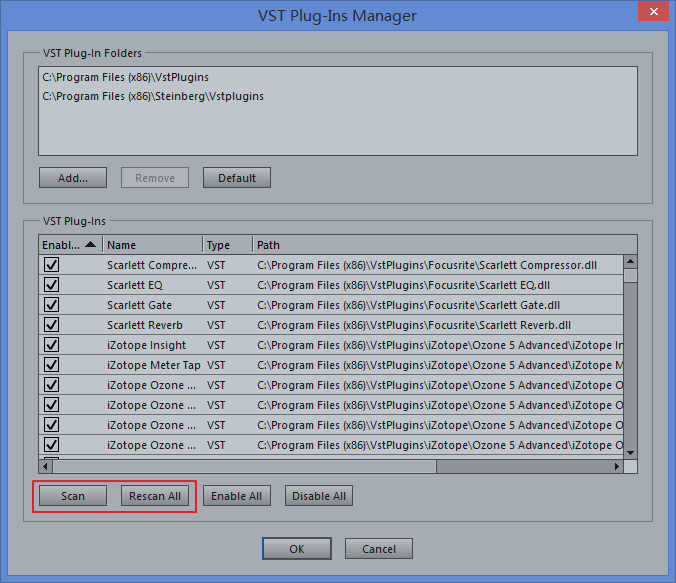Viewport: 676px width, 583px height.
Task: Click the horizontal scrollbar right arrow
Action: coord(617,466)
